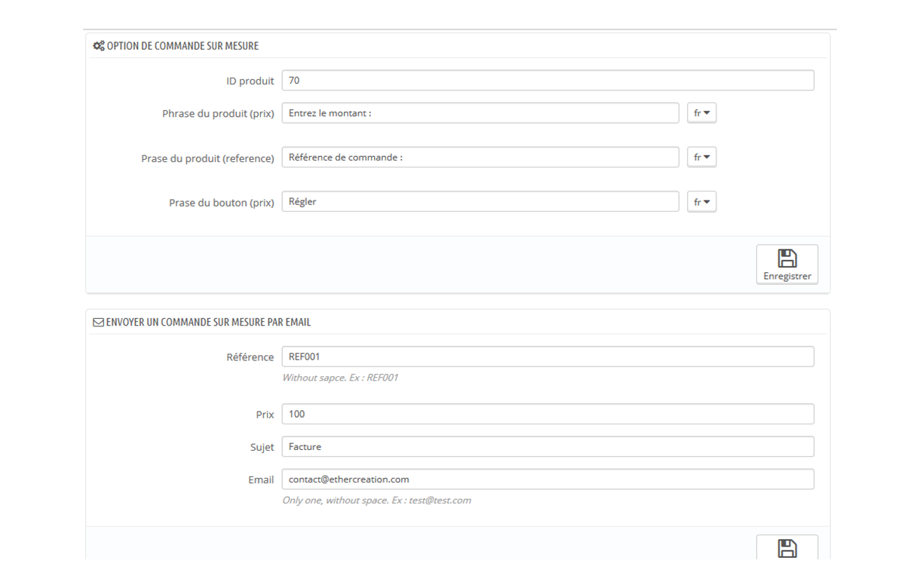Click the "ENVOYER UN COMMANDE SUR MESURE PAR EMAIL" heading

coord(208,322)
